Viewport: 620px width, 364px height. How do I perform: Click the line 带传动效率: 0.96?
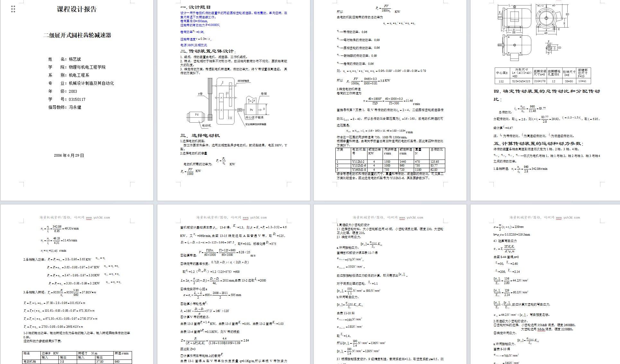(x=352, y=32)
